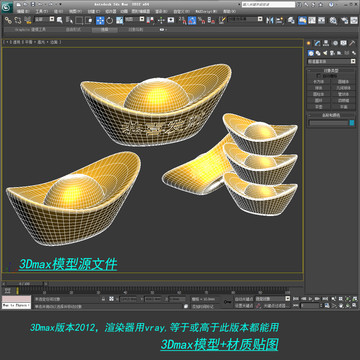Toggle Angle Snap in the toolbar
The width and height of the screenshot is (360, 360).
192,20
